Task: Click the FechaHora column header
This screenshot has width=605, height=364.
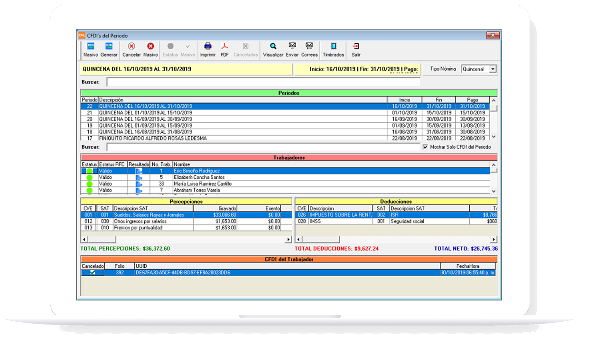Action: [469, 266]
